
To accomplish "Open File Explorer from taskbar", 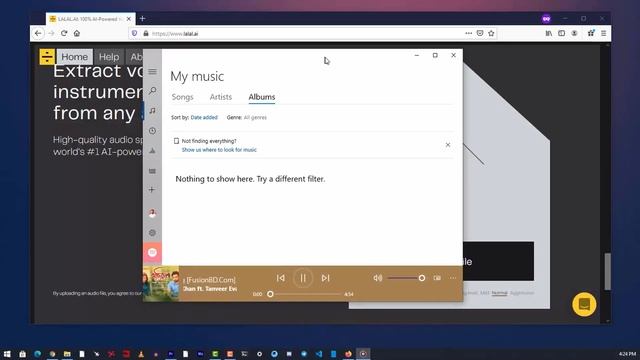I will 67,354.
